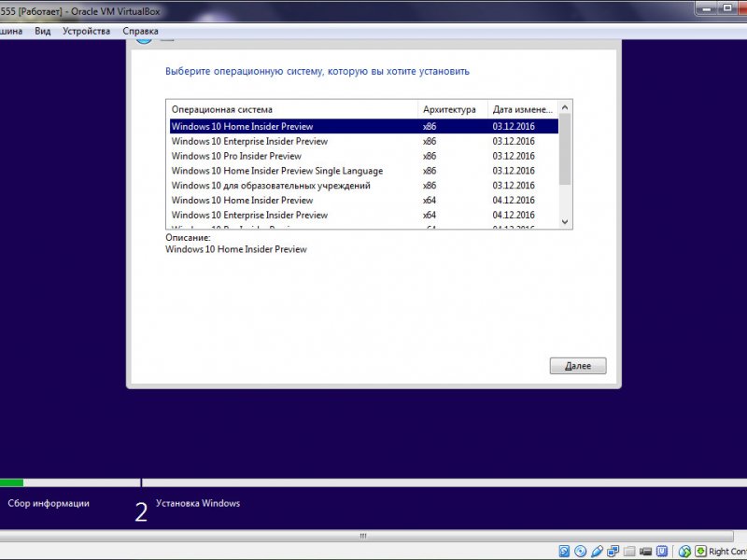
Task: Click the Right Control host key label
Action: (727, 552)
